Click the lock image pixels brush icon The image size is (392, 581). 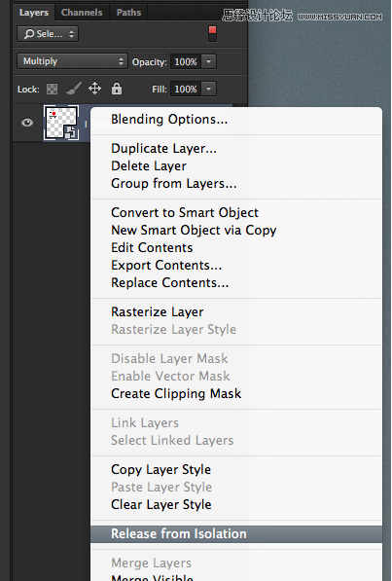(x=73, y=89)
